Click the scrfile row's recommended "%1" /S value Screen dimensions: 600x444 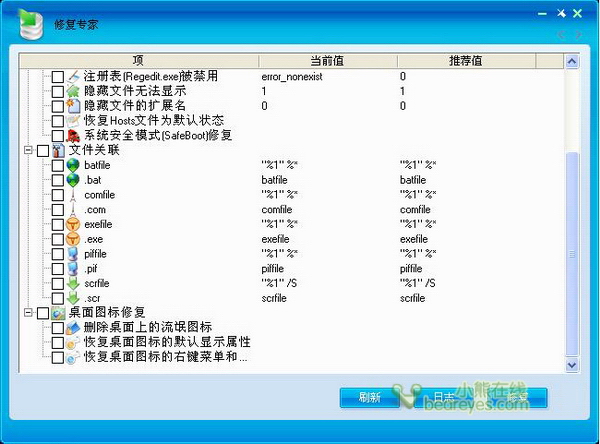point(417,283)
